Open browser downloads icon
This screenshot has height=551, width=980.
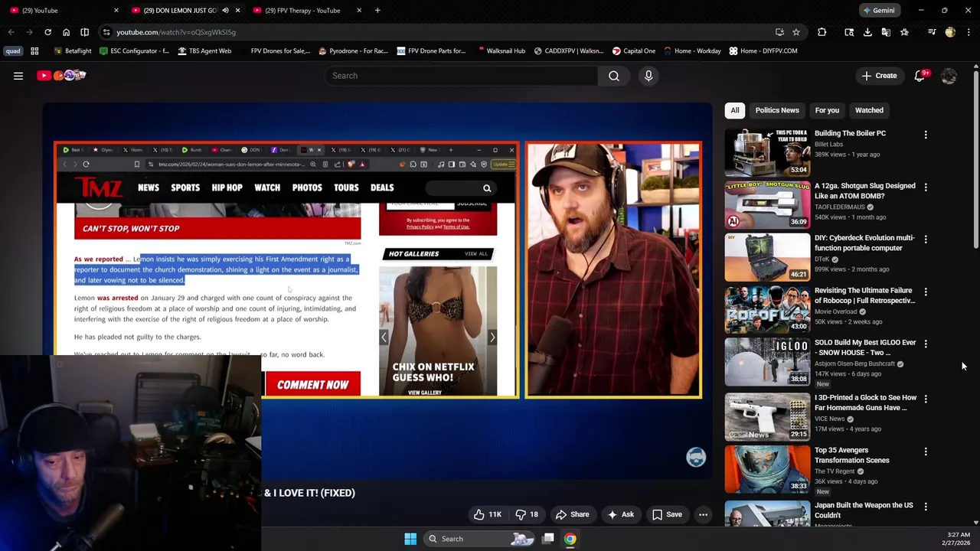(867, 32)
